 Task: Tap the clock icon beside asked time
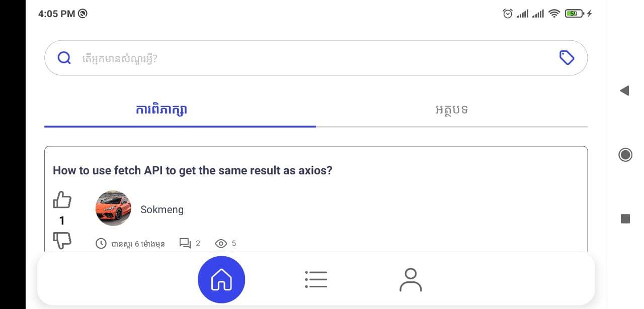pos(101,244)
